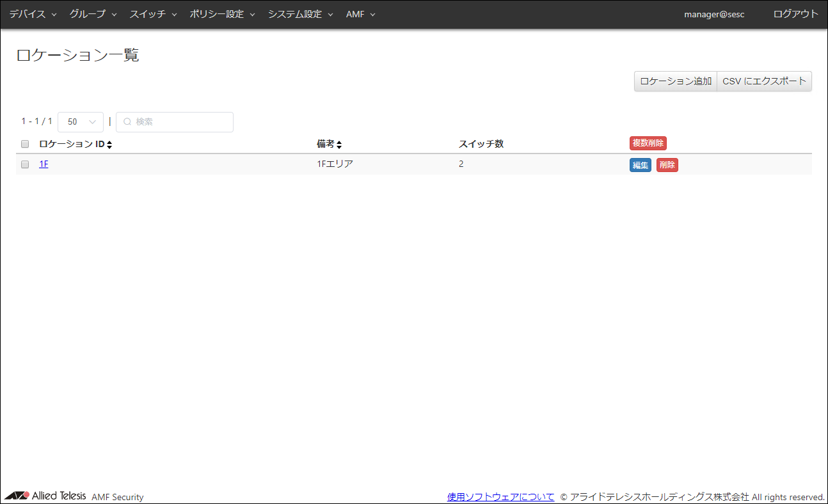Image resolution: width=828 pixels, height=504 pixels.
Task: Toggle the select-all header checkbox
Action: [25, 144]
